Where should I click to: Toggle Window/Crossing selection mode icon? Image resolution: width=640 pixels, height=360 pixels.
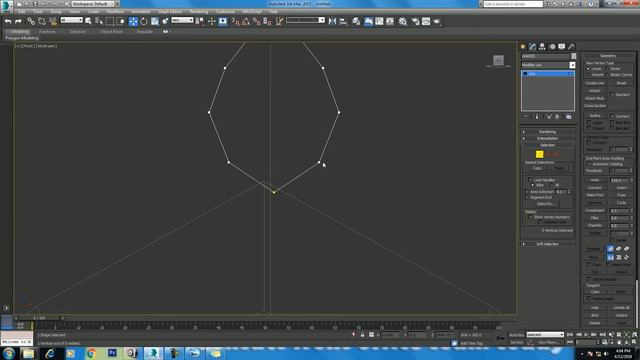point(121,21)
